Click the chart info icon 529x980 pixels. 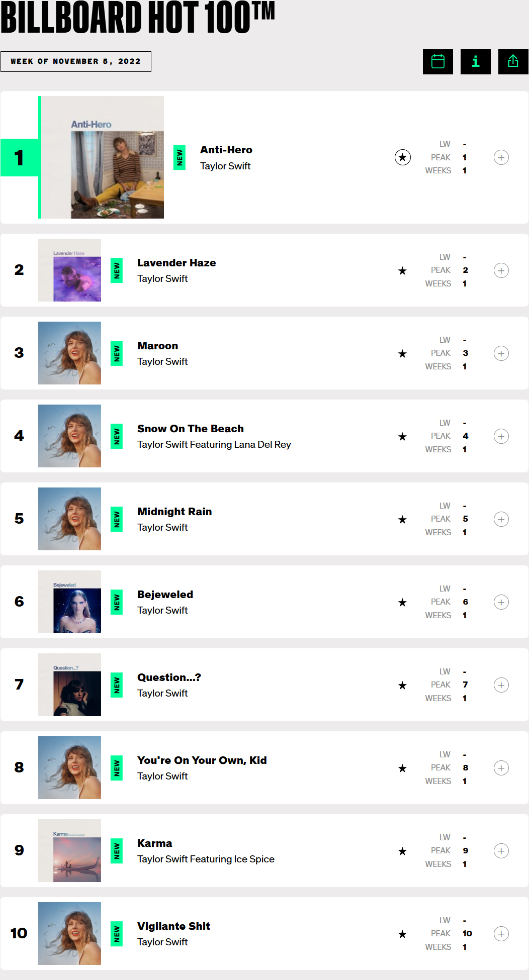[475, 62]
